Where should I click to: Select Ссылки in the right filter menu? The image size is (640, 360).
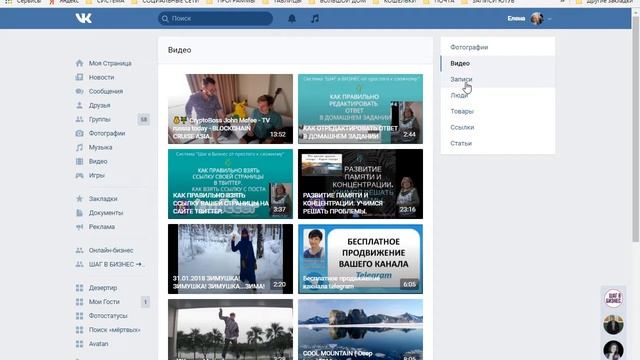(x=498, y=127)
